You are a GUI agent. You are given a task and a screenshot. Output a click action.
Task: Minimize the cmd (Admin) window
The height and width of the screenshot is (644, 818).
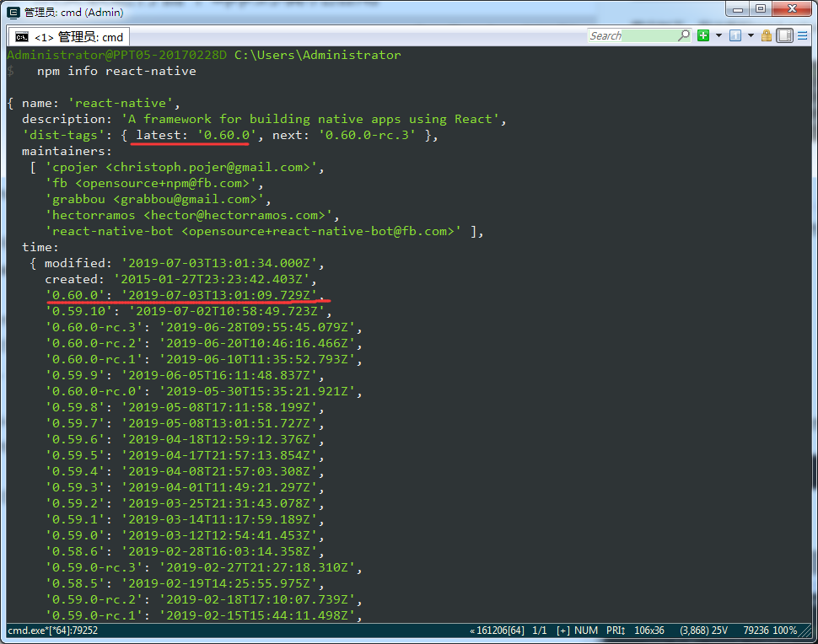738,9
